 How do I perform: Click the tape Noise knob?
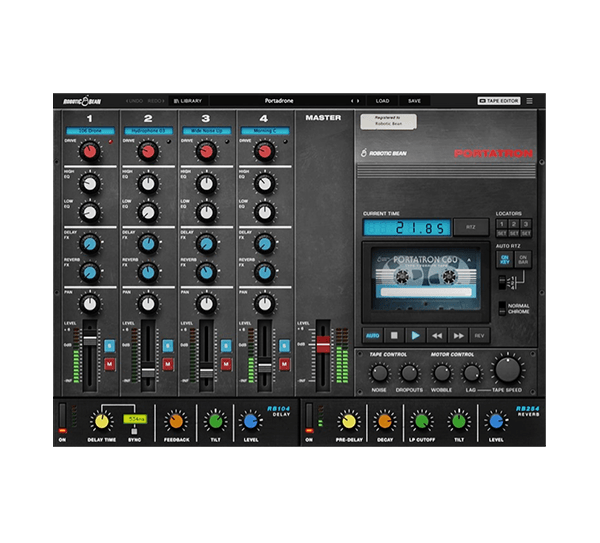coord(379,373)
